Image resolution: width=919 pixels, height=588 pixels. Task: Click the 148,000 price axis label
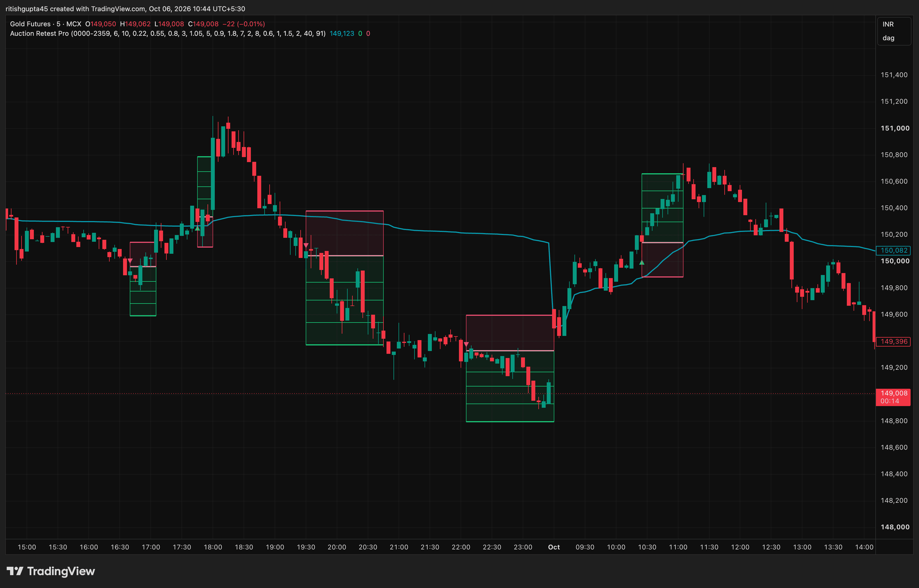[895, 527]
